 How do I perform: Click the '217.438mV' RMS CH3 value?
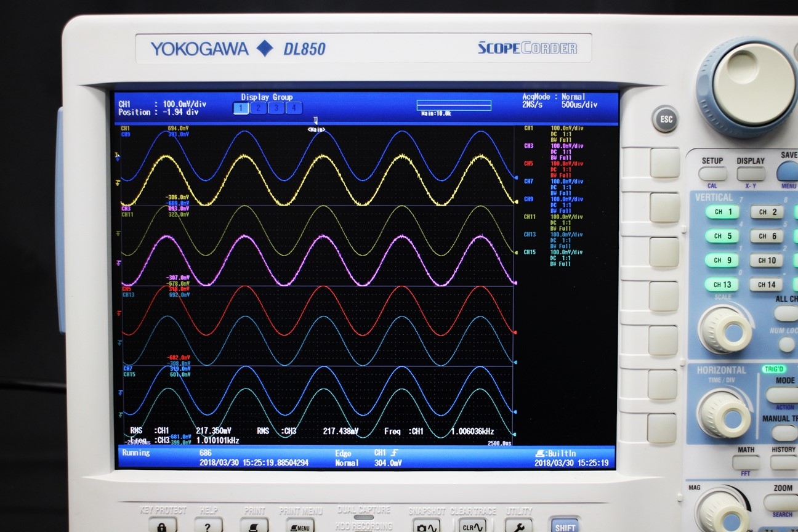coord(341,431)
